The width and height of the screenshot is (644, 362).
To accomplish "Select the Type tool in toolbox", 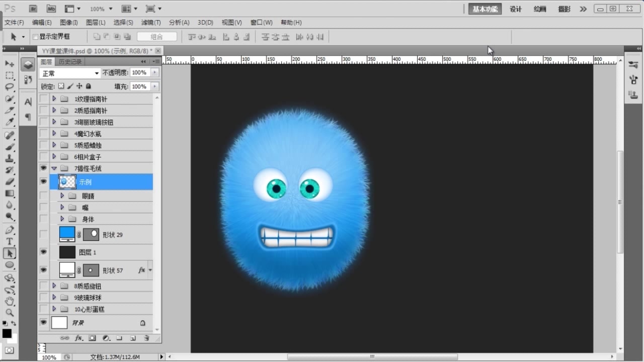I will pyautogui.click(x=10, y=242).
